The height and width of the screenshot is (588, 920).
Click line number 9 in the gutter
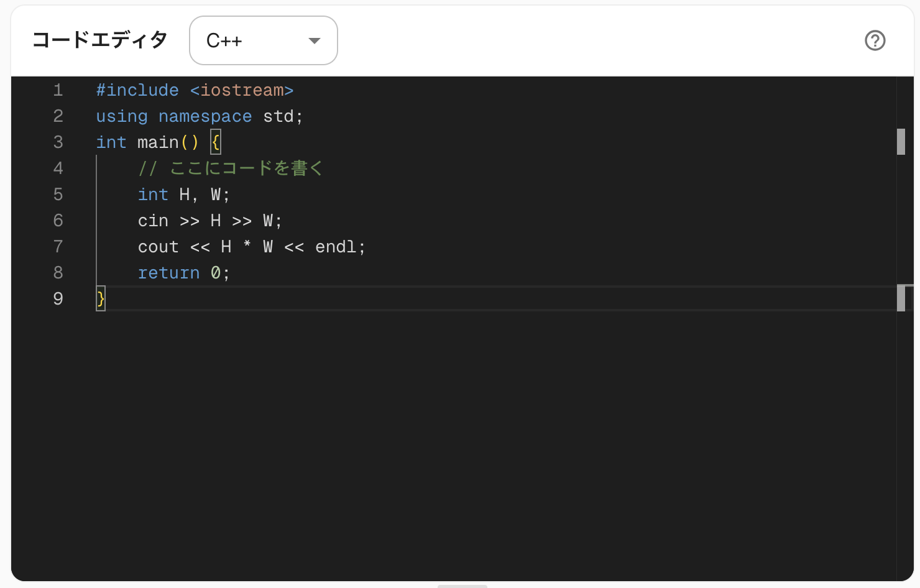pyautogui.click(x=58, y=299)
